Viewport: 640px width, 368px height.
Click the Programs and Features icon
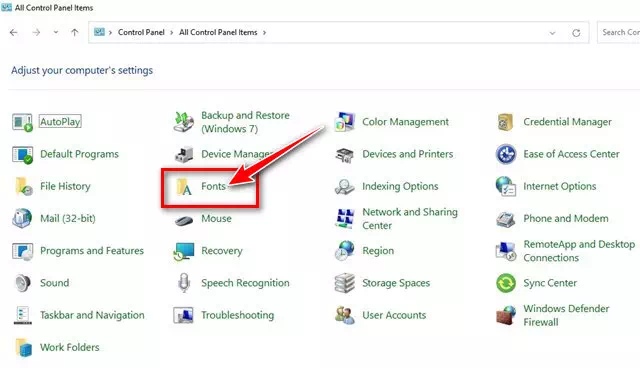click(22, 251)
